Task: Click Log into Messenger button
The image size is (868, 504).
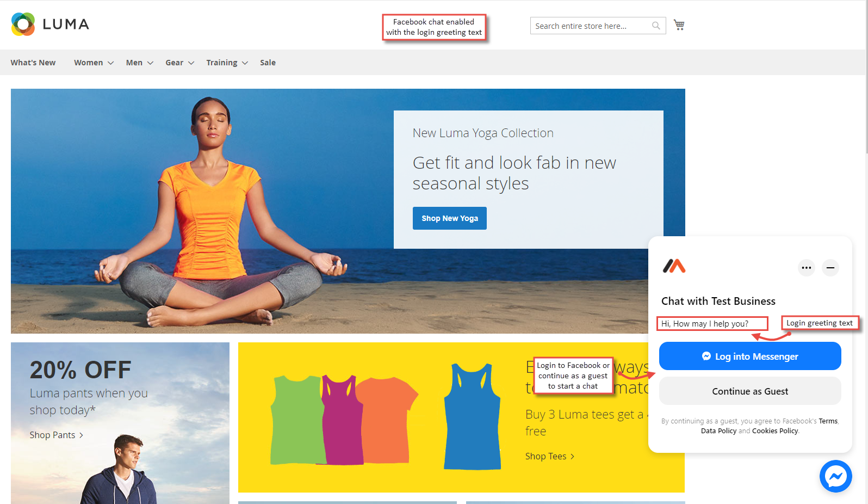Action: 750,356
